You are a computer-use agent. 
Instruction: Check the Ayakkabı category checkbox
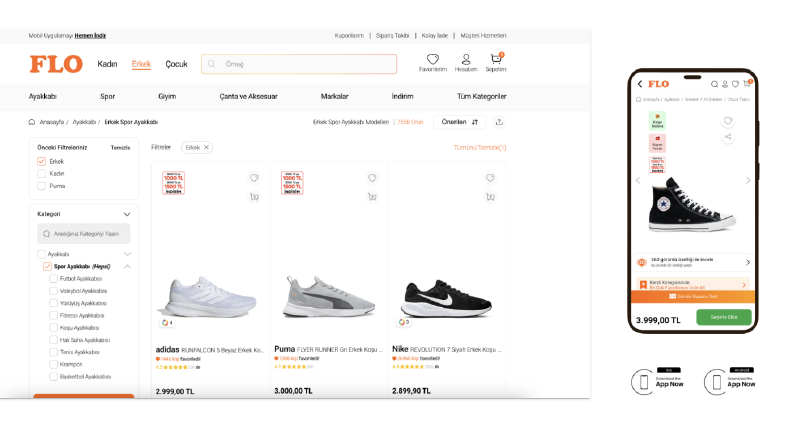(x=41, y=254)
